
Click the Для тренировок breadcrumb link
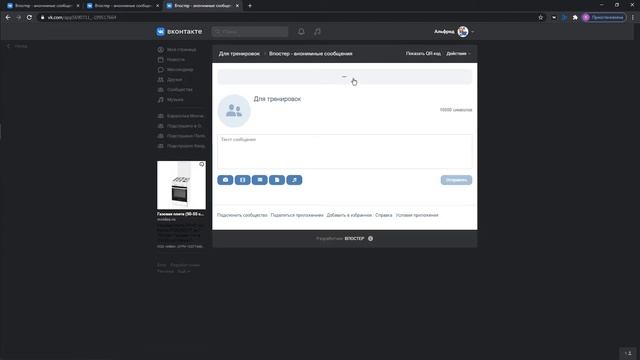click(x=239, y=53)
